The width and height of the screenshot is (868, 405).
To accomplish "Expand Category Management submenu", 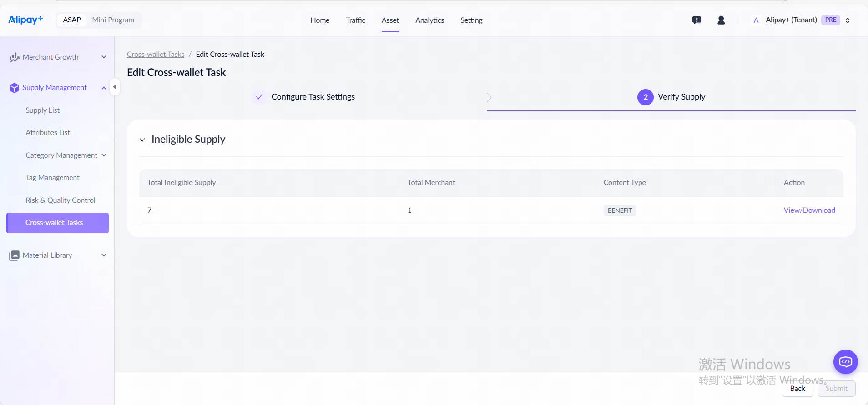I will (x=104, y=155).
